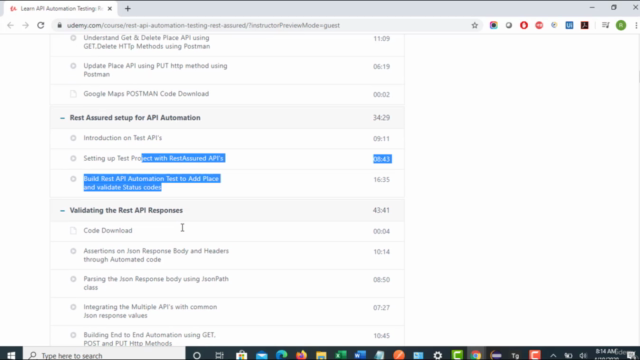Image resolution: width=640 pixels, height=360 pixels.
Task: Launch Word from taskbar
Action: point(360,355)
